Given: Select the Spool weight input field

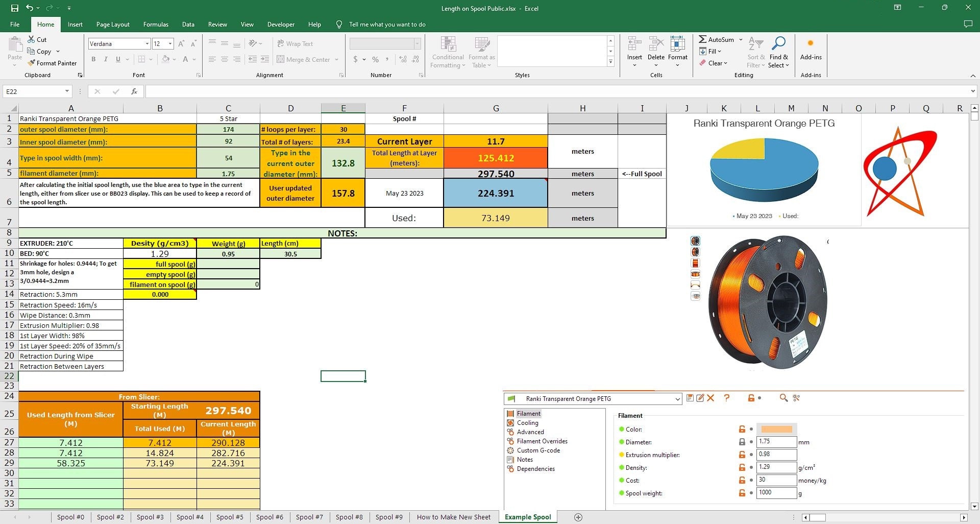Looking at the screenshot, I should tap(776, 493).
